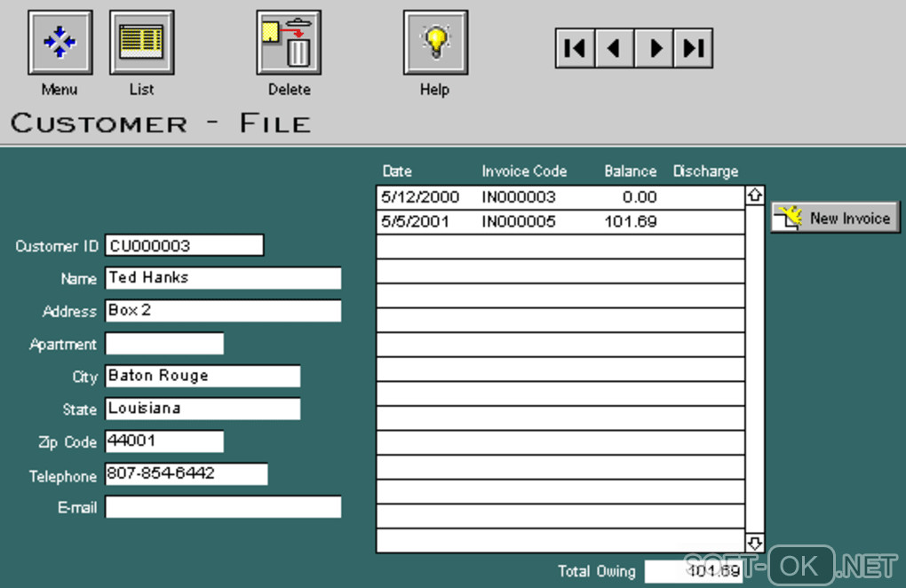Click the State field Louisiana
906x588 pixels.
click(203, 409)
